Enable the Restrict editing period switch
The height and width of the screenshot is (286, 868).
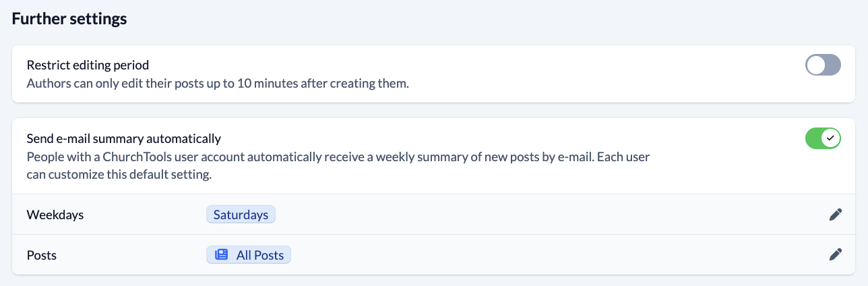[823, 65]
